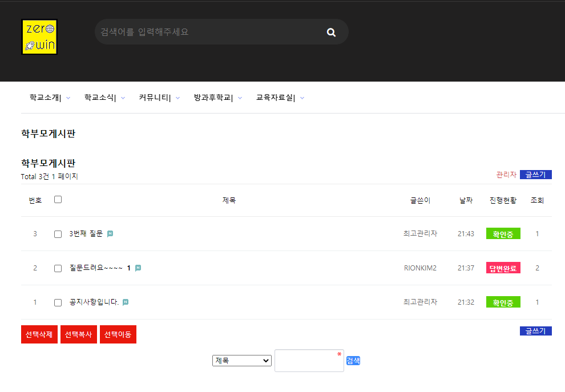Click the 선택이동 button
This screenshot has width=565, height=392.
pos(118,334)
